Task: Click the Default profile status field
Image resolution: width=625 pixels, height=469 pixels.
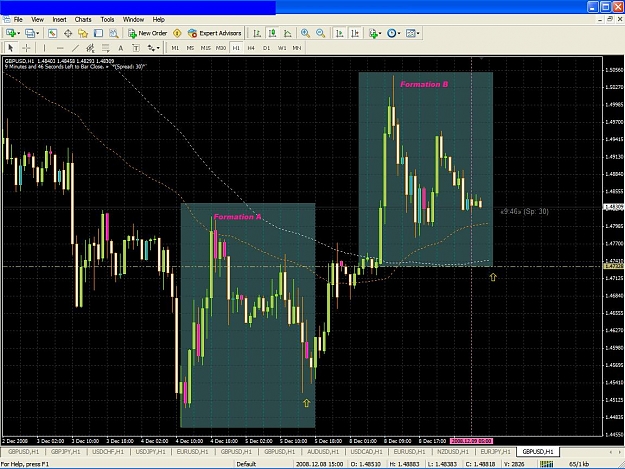Action: pyautogui.click(x=246, y=464)
